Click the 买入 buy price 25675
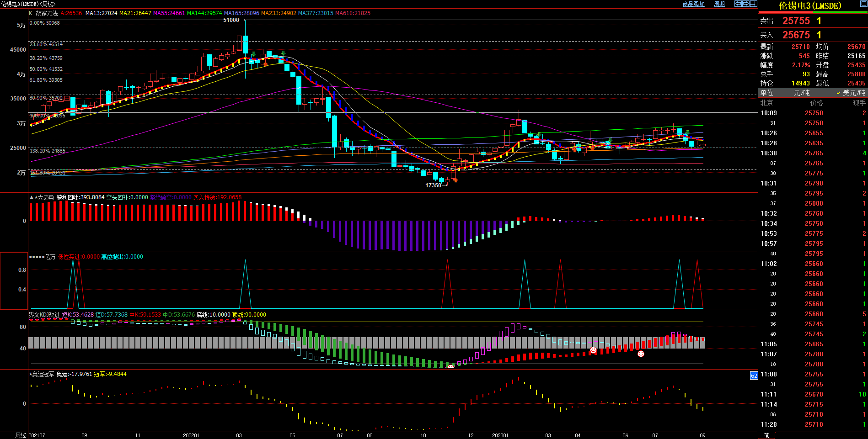This screenshot has width=868, height=439. (796, 35)
